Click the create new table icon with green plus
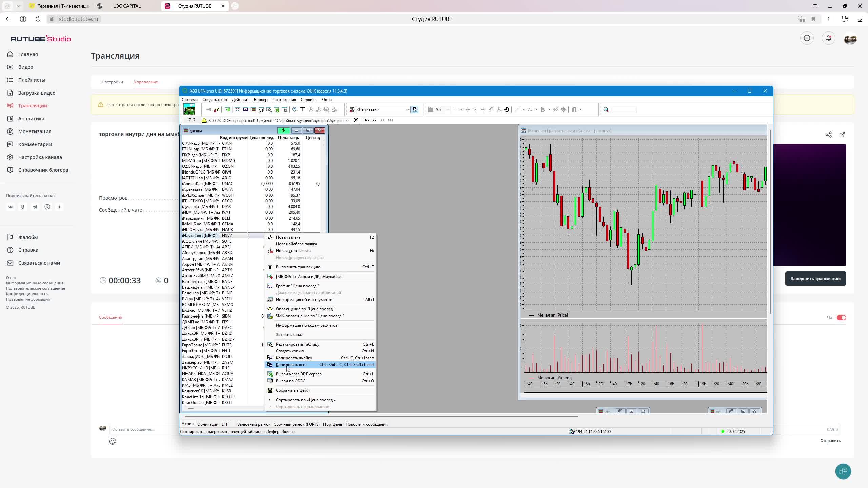Image resolution: width=868 pixels, height=488 pixels. (x=227, y=109)
